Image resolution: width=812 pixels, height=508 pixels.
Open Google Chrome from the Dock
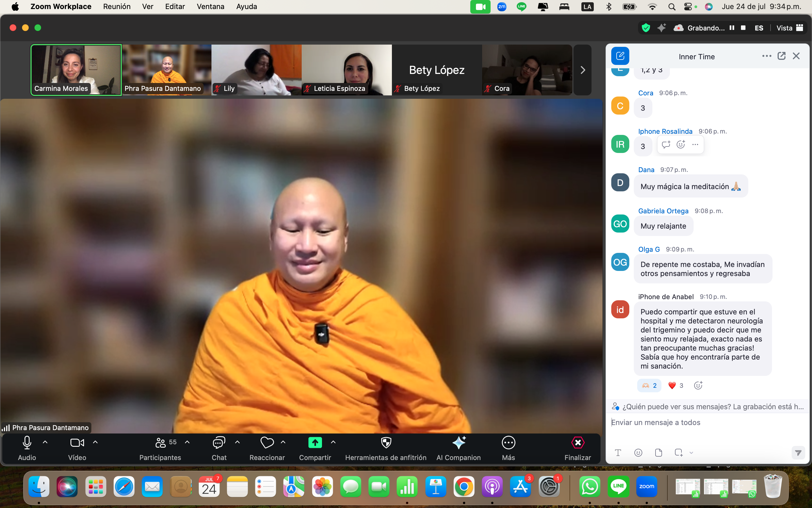(464, 487)
